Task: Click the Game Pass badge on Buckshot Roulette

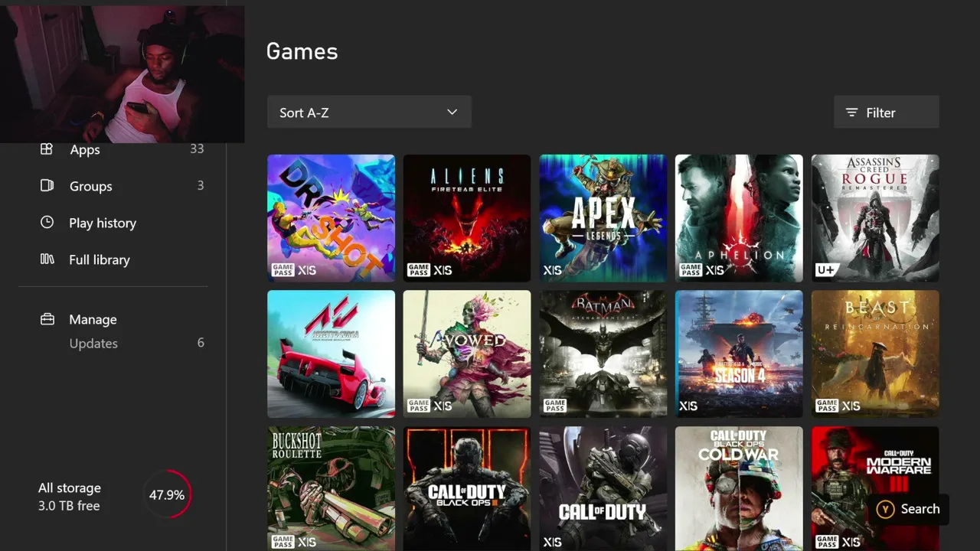Action: click(x=283, y=542)
